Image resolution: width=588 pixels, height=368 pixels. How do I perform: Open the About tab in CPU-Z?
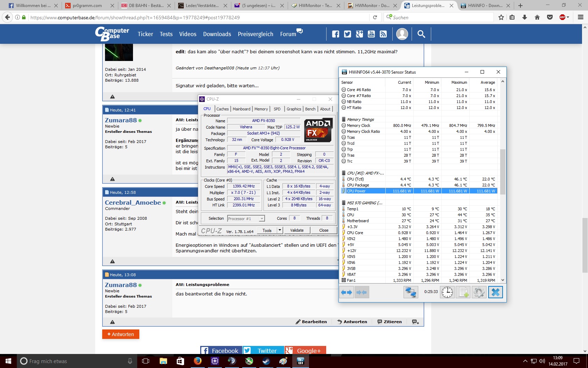click(x=325, y=109)
